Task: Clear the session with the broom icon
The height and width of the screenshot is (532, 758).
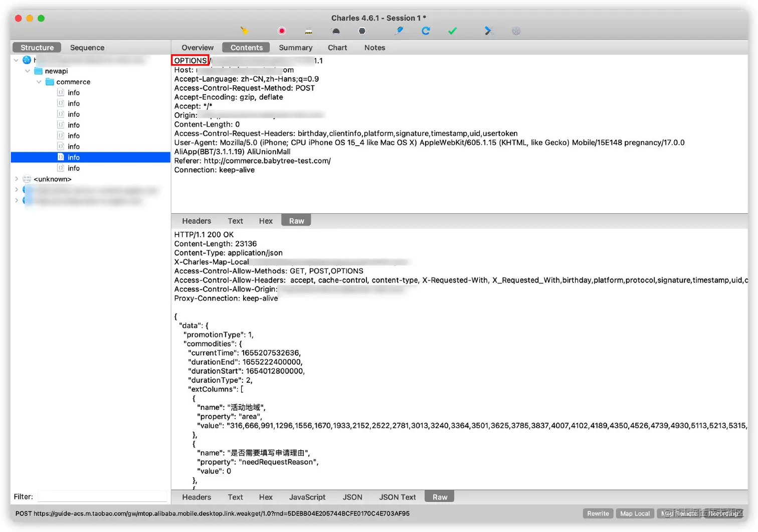Action: [x=245, y=31]
